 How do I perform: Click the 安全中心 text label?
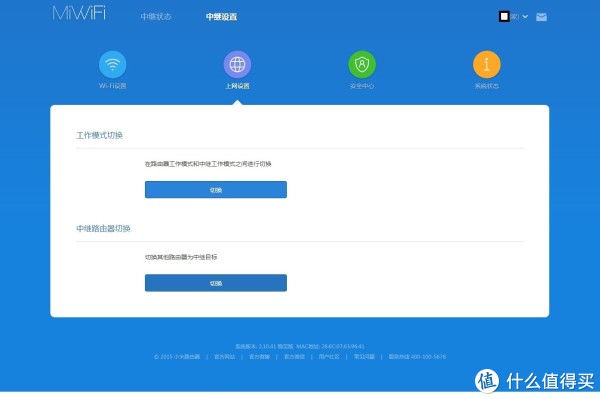point(362,86)
